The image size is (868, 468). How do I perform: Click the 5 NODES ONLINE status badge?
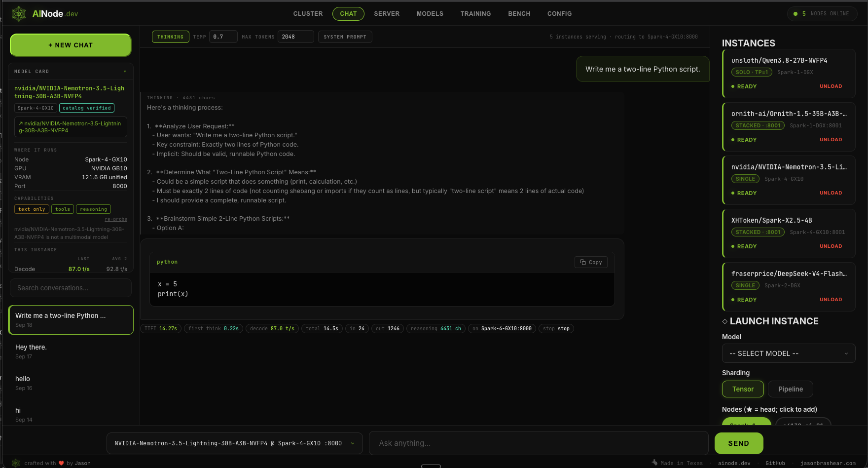point(822,14)
